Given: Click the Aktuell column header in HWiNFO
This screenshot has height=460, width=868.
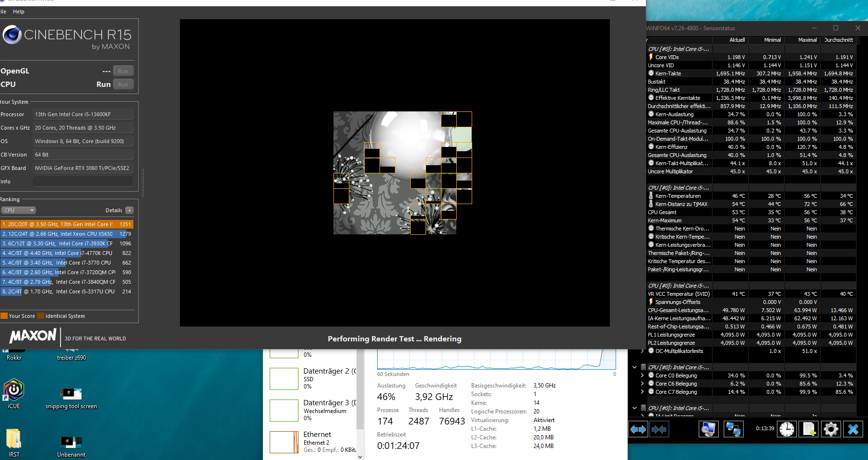Looking at the screenshot, I should (x=730, y=40).
